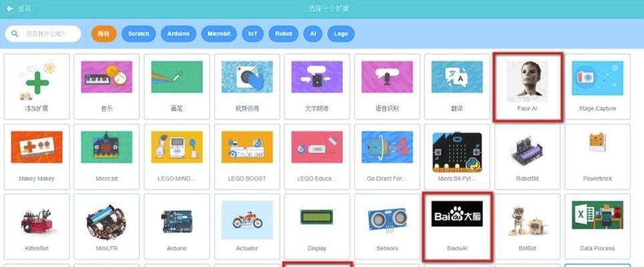Choose the Face AI extension

pos(527,87)
